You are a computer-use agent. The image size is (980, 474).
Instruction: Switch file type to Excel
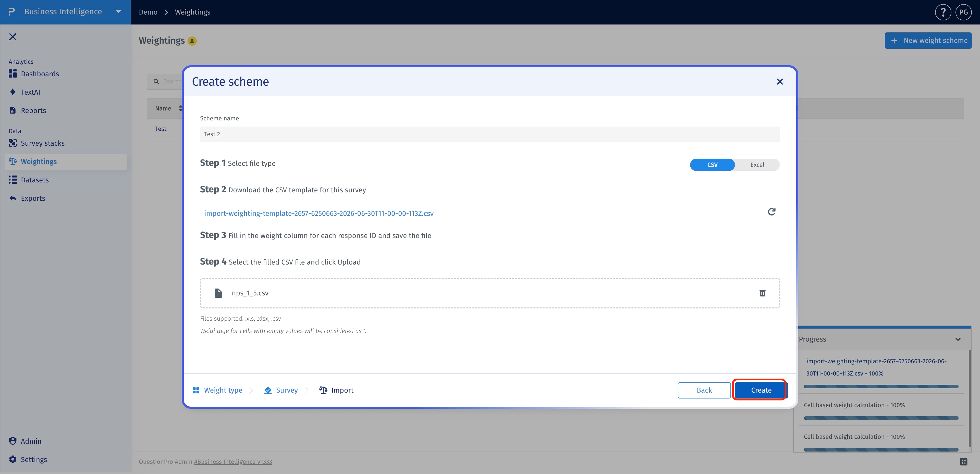[757, 165]
